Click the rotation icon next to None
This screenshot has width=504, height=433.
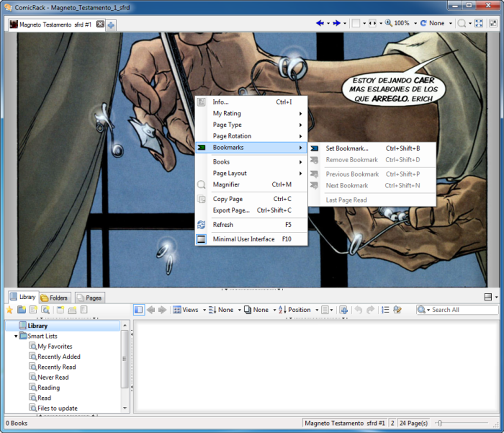pos(423,23)
